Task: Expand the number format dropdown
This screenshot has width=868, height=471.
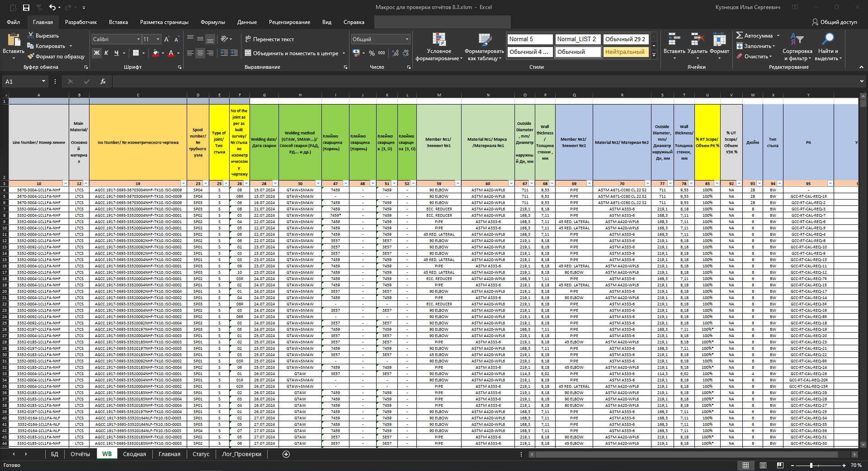Action: (x=407, y=39)
